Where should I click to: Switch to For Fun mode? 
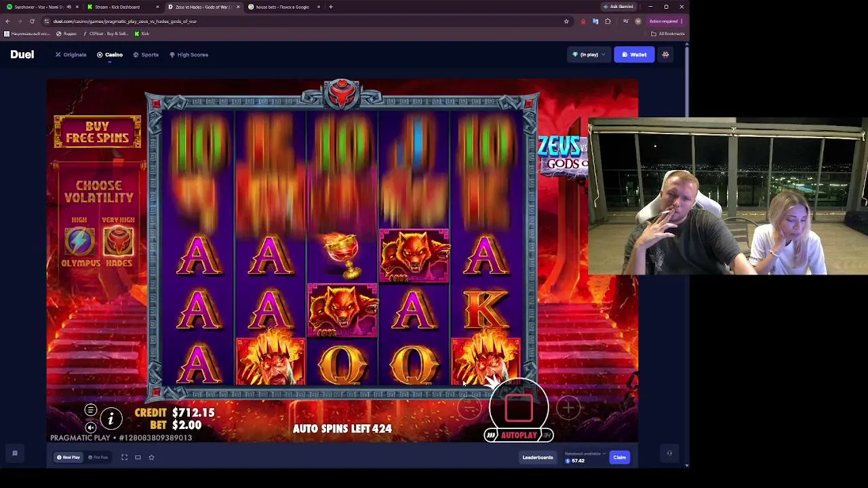(x=98, y=457)
